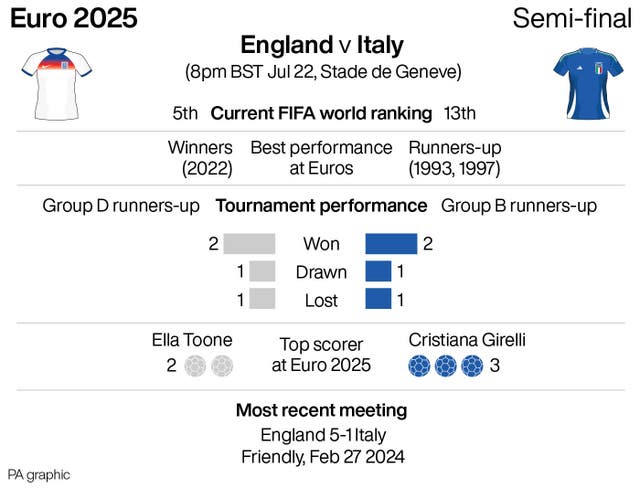Select the Tournament performance heading
This screenshot has width=640, height=488.
321,206
